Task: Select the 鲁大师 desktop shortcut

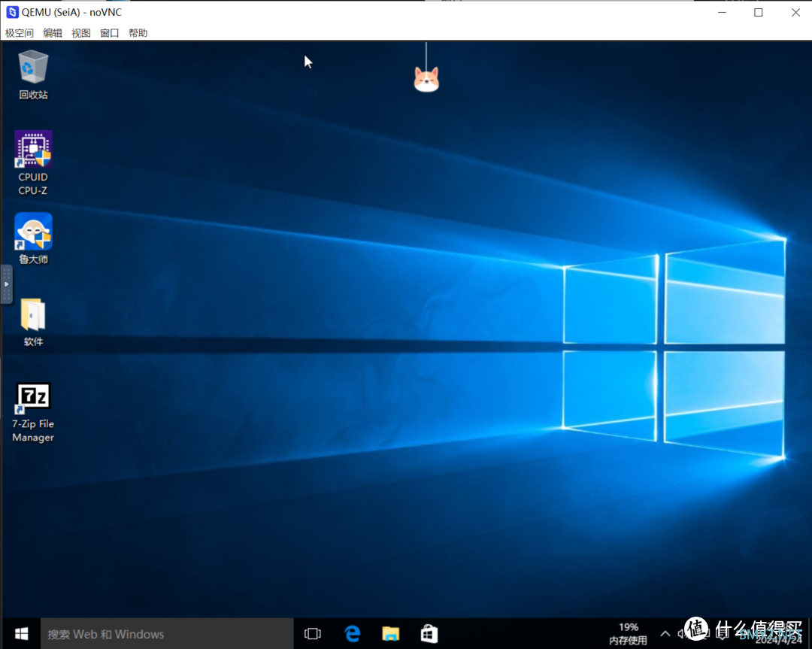Action: (33, 238)
